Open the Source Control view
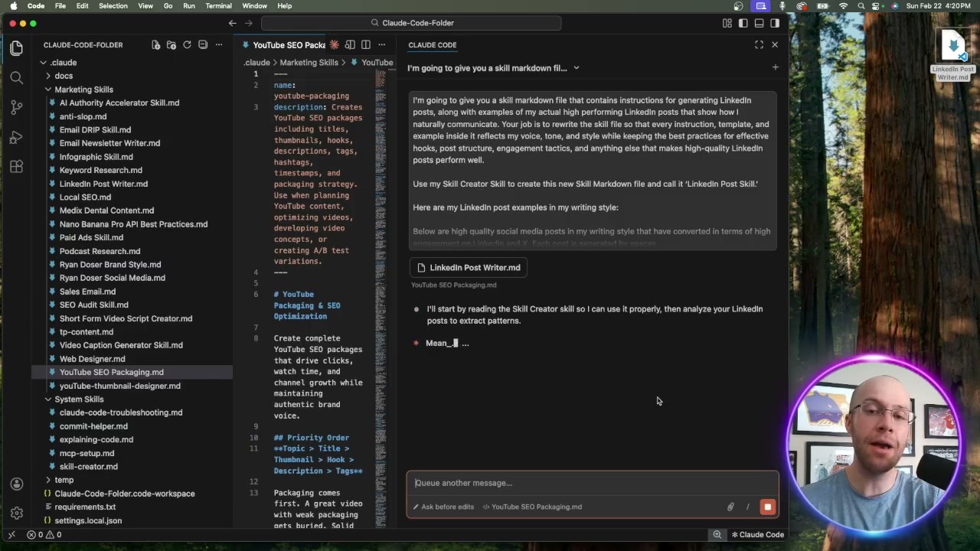 coord(16,107)
